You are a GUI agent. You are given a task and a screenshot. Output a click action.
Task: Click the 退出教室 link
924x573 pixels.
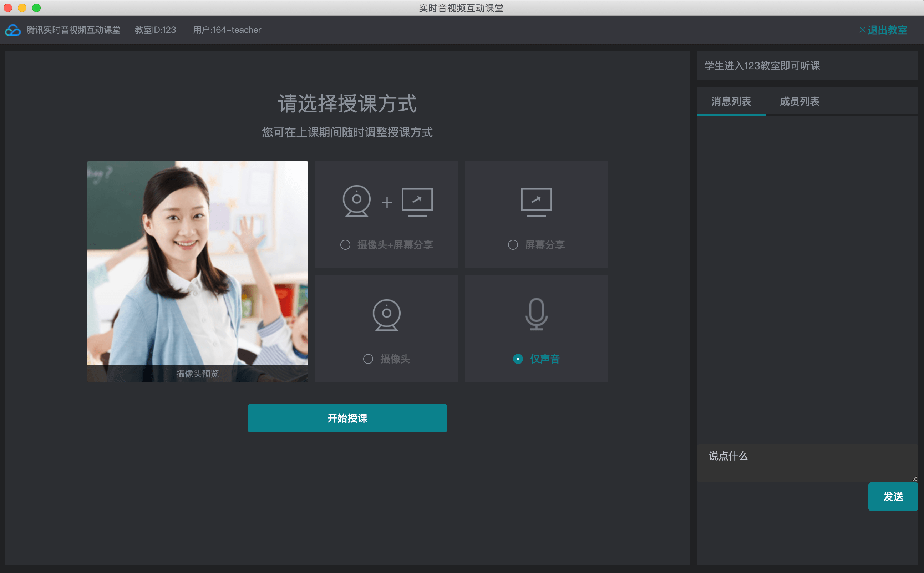coord(887,30)
